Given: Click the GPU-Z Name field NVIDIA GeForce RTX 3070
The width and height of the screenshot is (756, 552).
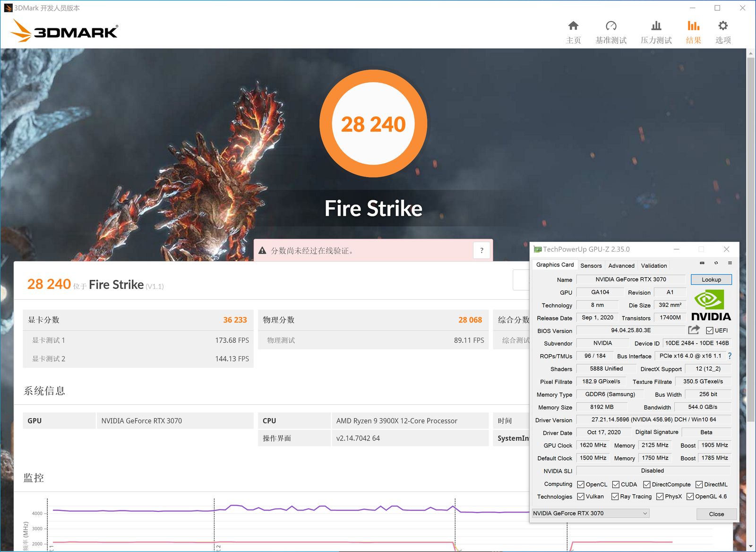Looking at the screenshot, I should [x=631, y=280].
